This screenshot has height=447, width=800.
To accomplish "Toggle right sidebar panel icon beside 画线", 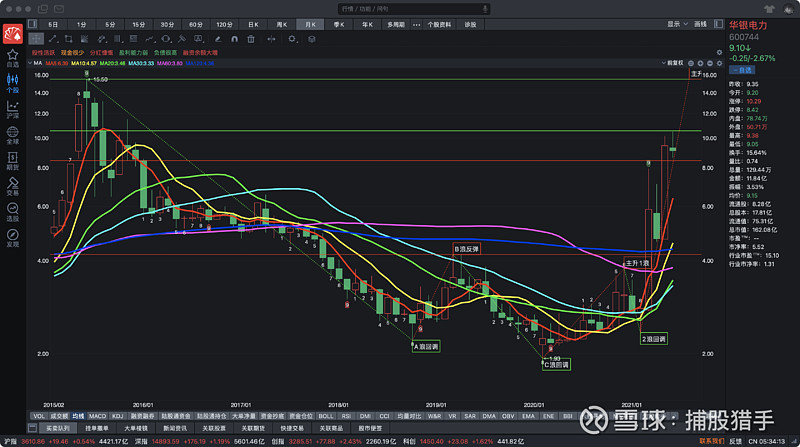I will pyautogui.click(x=718, y=24).
